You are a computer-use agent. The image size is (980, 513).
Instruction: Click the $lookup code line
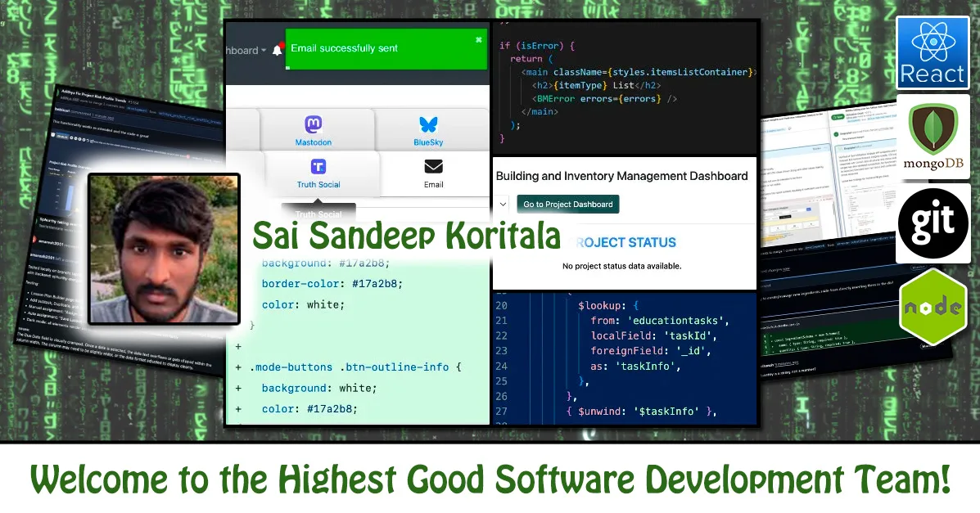(608, 305)
